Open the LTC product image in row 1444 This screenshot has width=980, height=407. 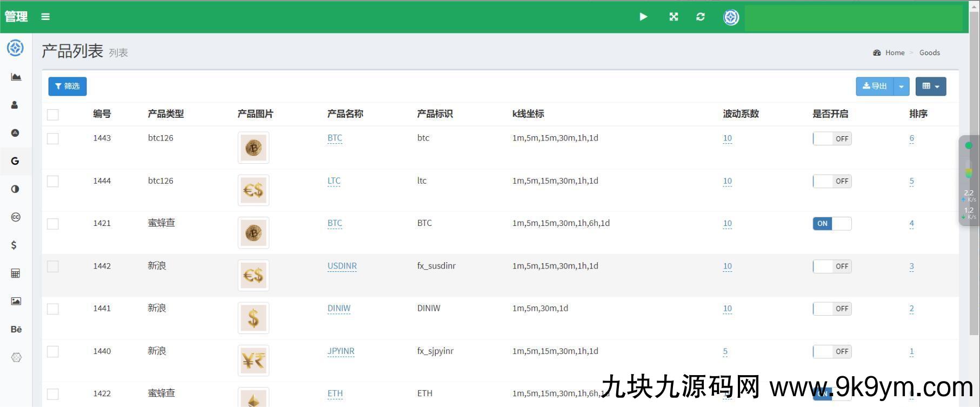[x=254, y=190]
